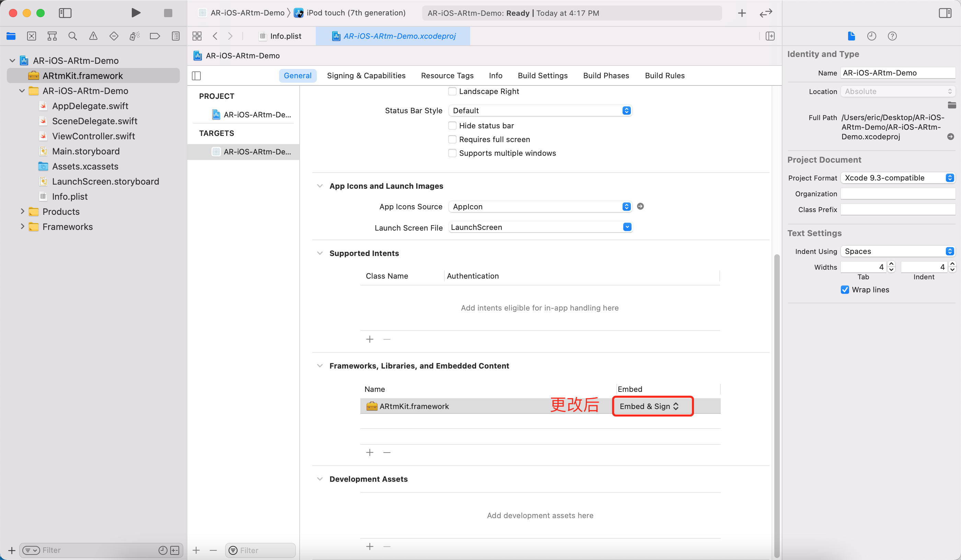Open Build Rules tab
Screen dimensions: 961x560
[665, 75]
